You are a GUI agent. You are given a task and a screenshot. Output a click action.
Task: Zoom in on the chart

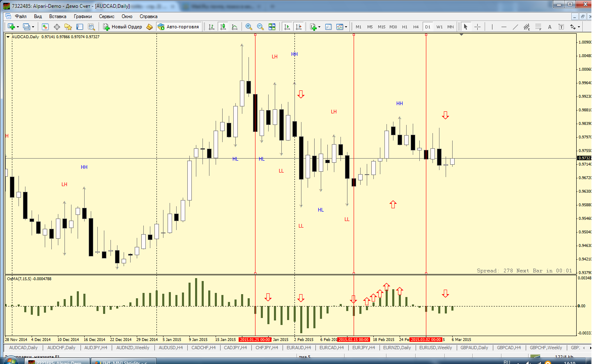pyautogui.click(x=249, y=27)
